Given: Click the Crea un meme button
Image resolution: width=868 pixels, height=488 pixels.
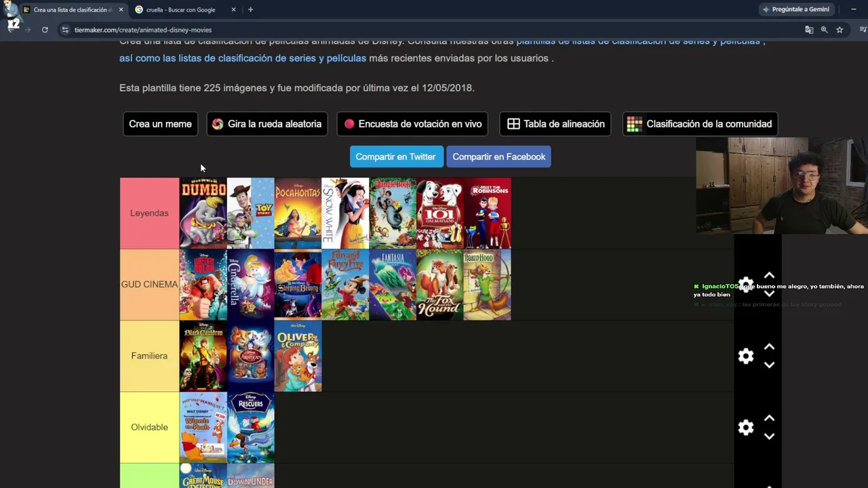Looking at the screenshot, I should (160, 124).
